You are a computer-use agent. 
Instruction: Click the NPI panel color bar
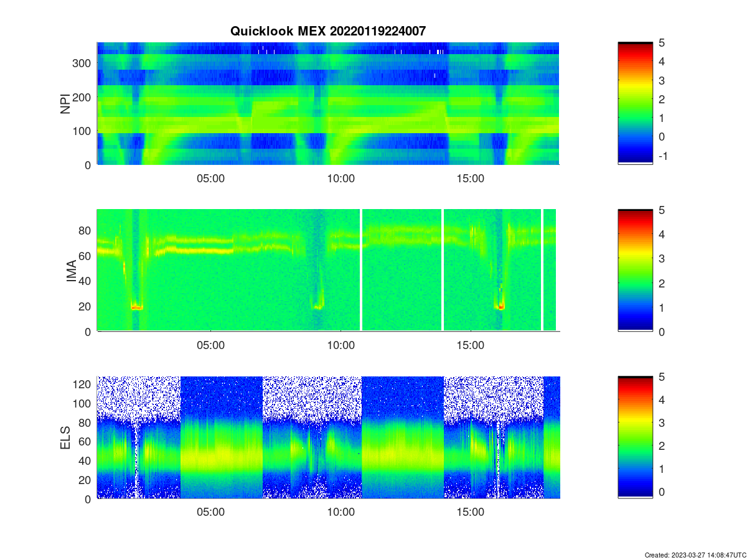coord(635,103)
